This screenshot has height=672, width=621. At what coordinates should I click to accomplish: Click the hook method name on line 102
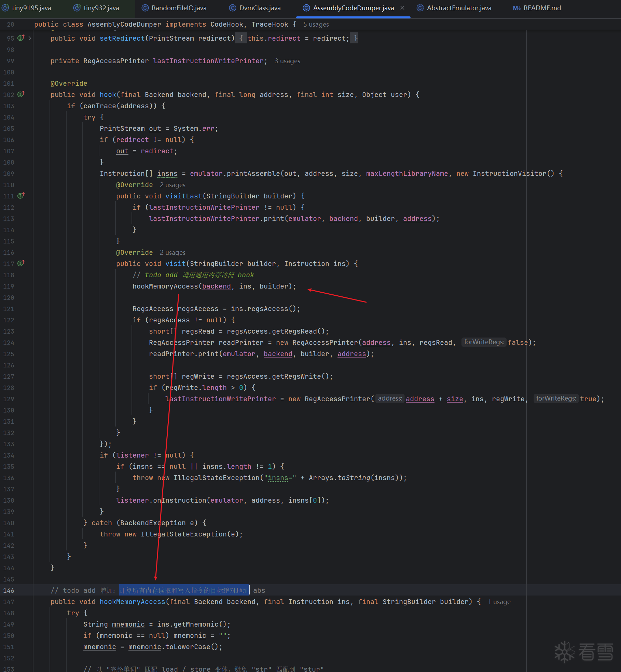pos(108,95)
